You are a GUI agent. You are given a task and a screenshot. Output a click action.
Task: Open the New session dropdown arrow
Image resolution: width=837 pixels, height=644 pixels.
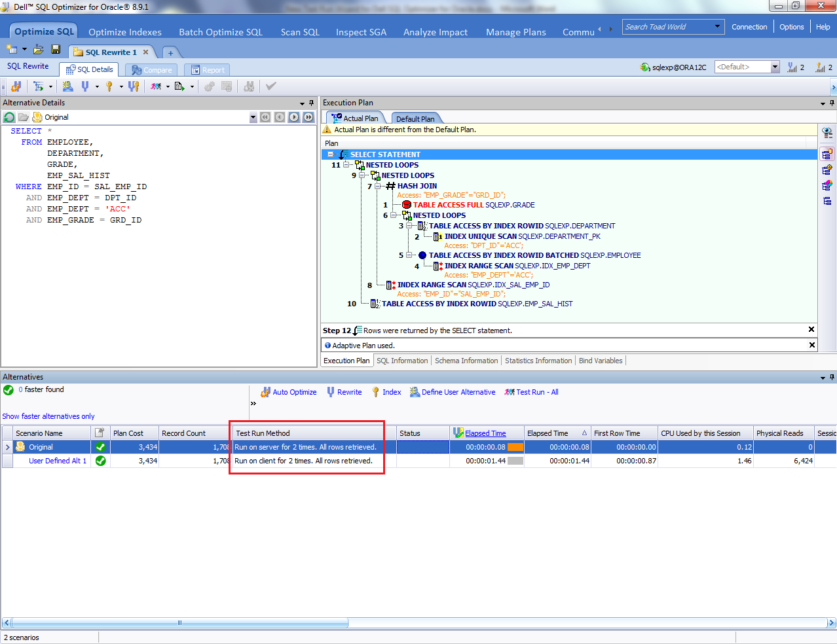25,50
